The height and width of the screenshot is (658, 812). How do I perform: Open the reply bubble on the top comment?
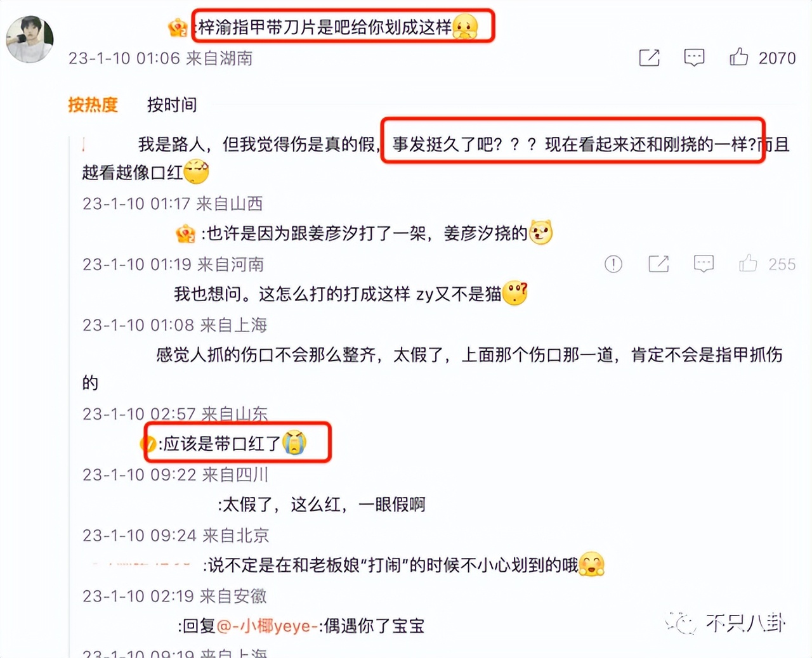tap(694, 58)
